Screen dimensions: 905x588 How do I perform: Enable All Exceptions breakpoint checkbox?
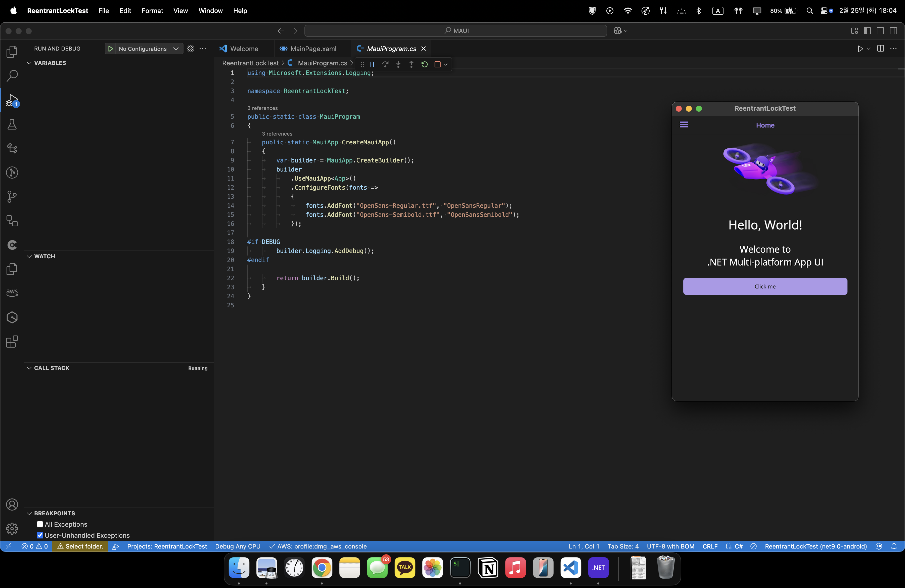point(40,524)
